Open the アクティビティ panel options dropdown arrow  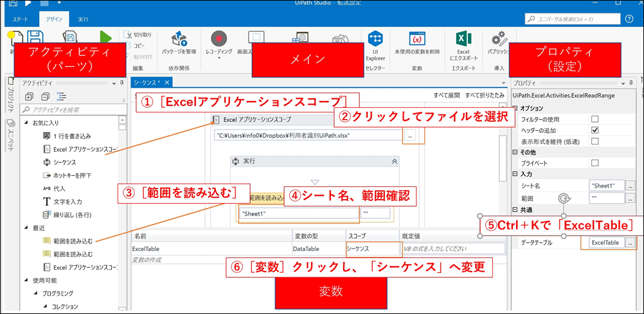point(114,83)
